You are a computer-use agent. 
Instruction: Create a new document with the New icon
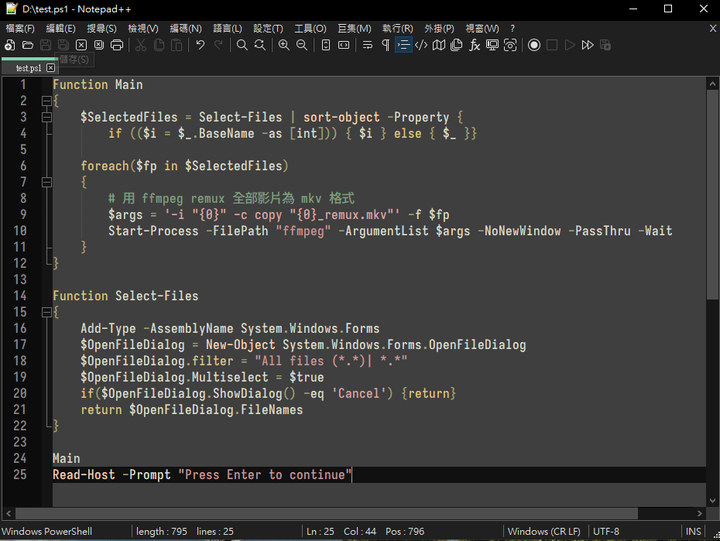[10, 45]
